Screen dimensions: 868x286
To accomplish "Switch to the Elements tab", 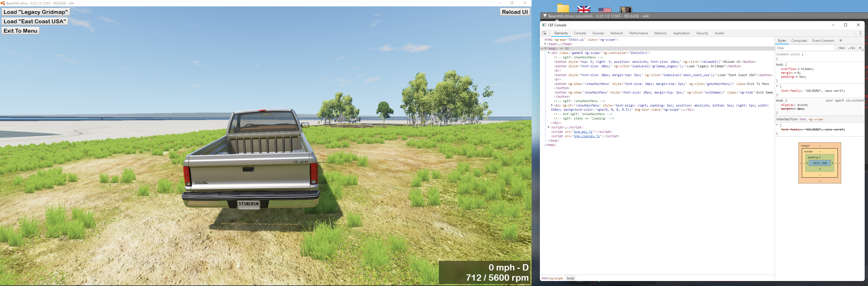I will coord(561,33).
